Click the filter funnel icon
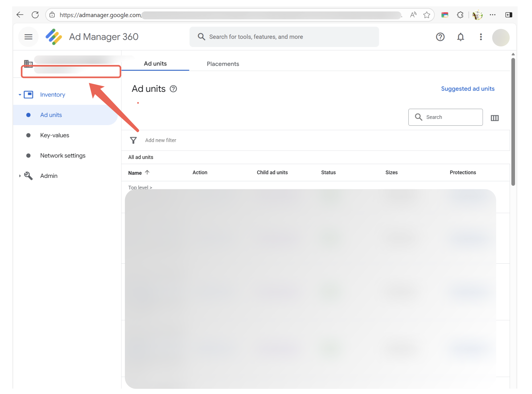This screenshot has width=532, height=394. [x=133, y=140]
